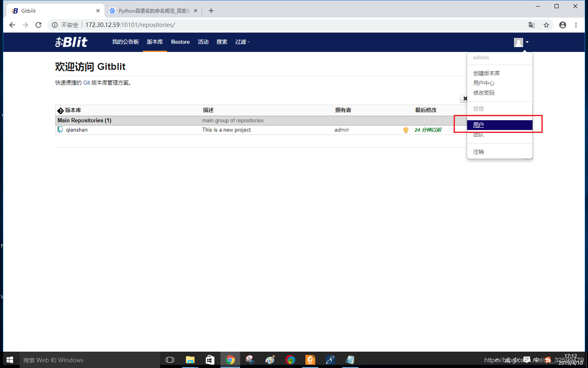
Task: Open File Explorer from the taskbar
Action: (x=190, y=360)
